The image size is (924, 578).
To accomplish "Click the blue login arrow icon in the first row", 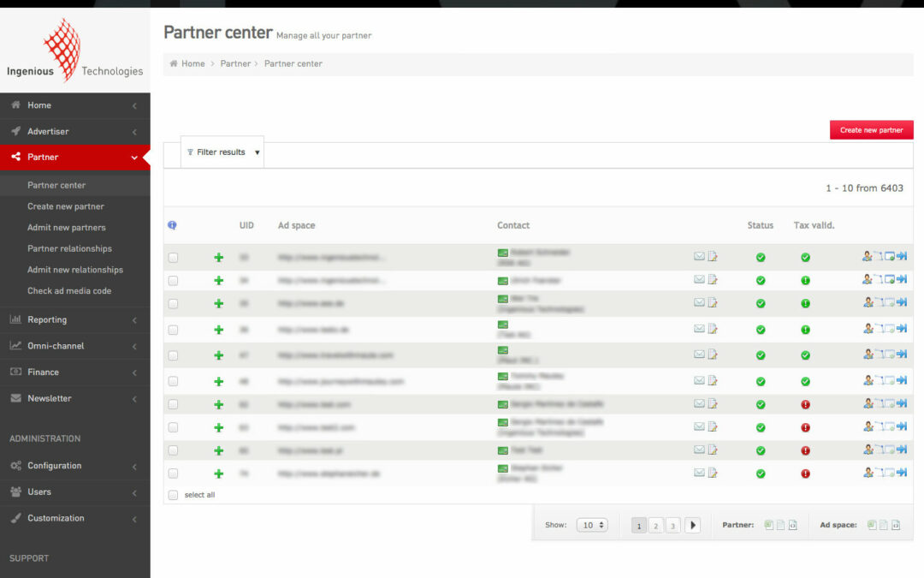I will [x=902, y=256].
